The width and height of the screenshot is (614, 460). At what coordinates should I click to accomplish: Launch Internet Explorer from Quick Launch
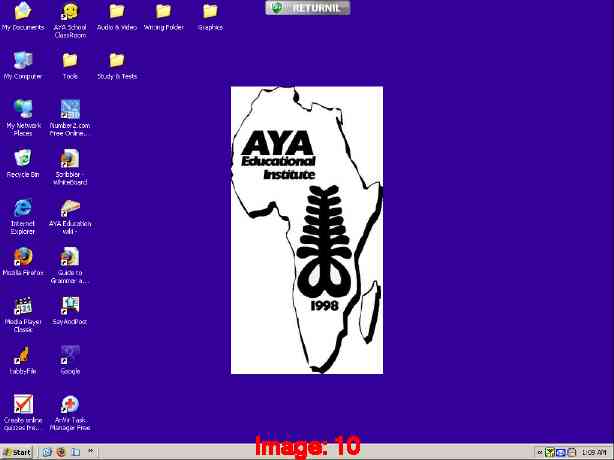click(x=47, y=452)
